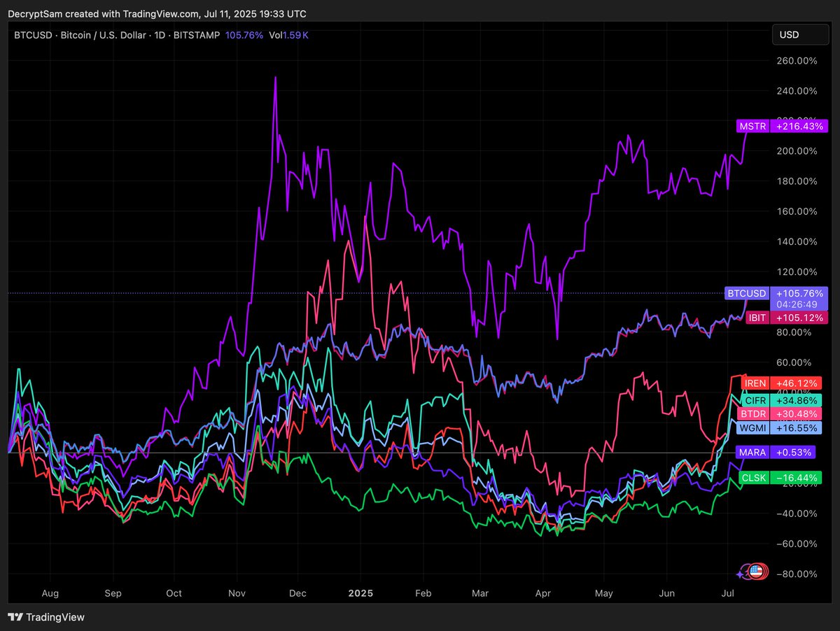Click the Aug label on time axis
840x631 pixels.
[x=50, y=593]
